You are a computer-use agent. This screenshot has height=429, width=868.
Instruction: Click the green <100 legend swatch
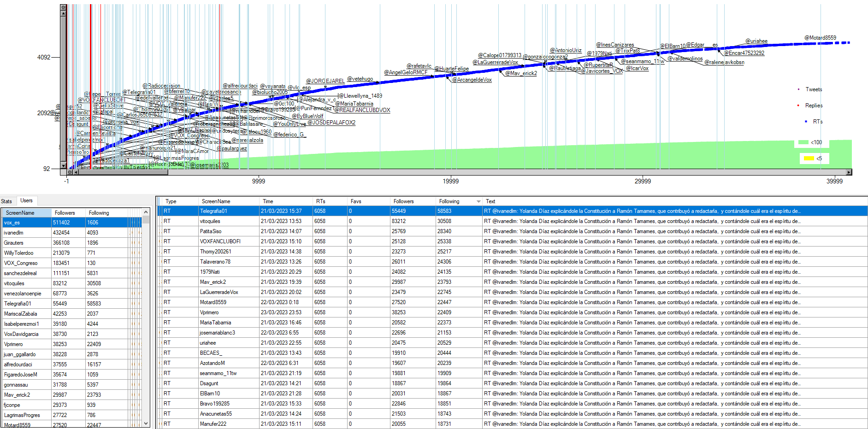pos(803,142)
